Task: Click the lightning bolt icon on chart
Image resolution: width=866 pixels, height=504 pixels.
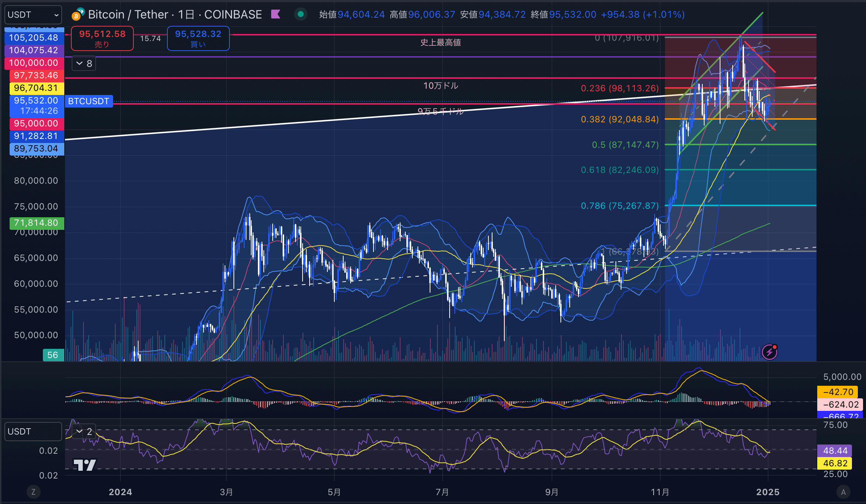Action: pyautogui.click(x=770, y=352)
